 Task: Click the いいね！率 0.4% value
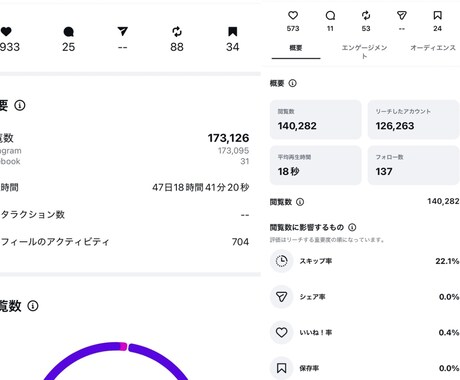[449, 332]
